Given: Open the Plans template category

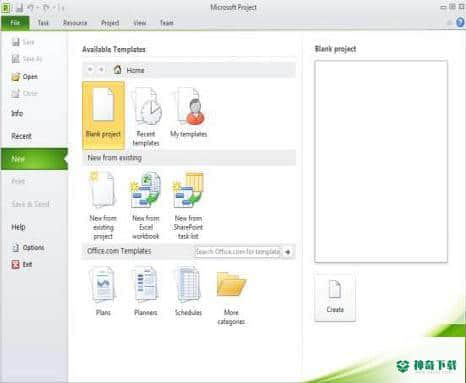Looking at the screenshot, I should pos(103,291).
